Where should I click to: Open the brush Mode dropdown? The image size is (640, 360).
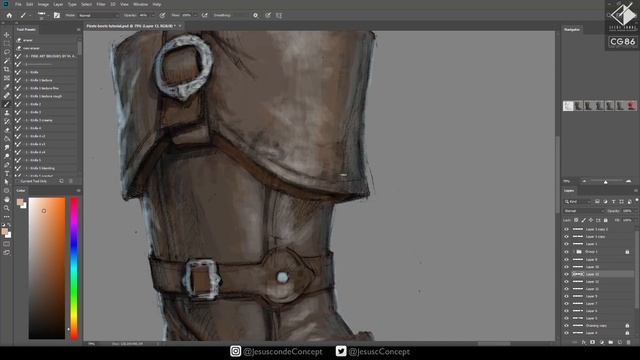(98, 16)
